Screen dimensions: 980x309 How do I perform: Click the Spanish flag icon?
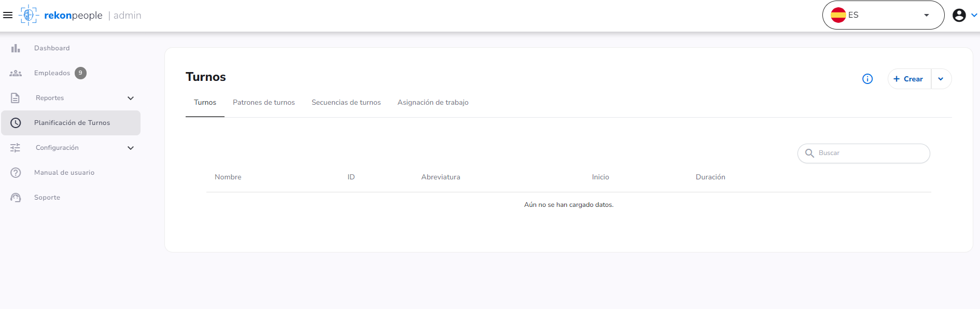pyautogui.click(x=838, y=15)
